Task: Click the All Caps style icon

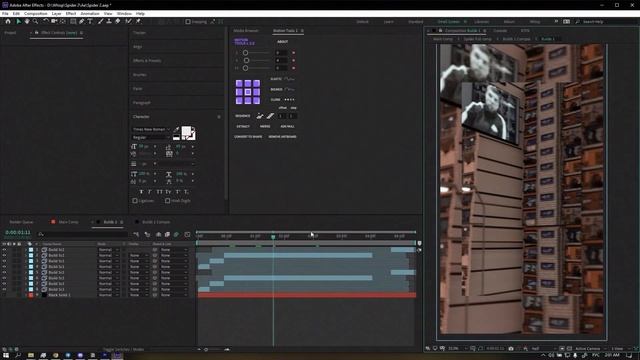Action: click(x=159, y=192)
